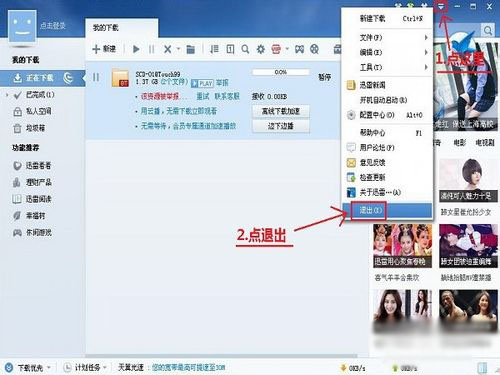Image resolution: width=500 pixels, height=375 pixels.
Task: Open 休闲游戏 in the sidebar
Action: [39, 232]
